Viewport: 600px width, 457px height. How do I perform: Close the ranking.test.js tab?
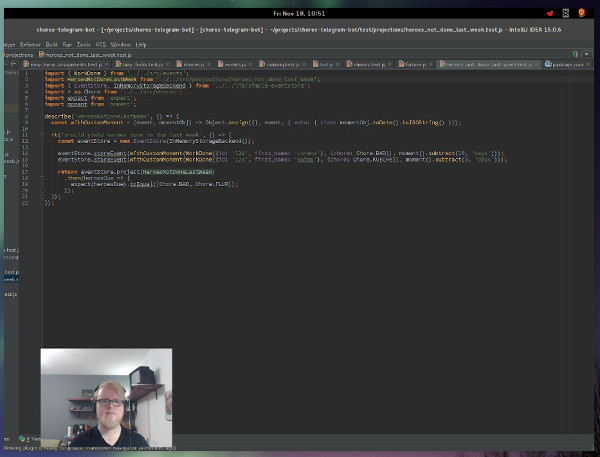tap(304, 64)
